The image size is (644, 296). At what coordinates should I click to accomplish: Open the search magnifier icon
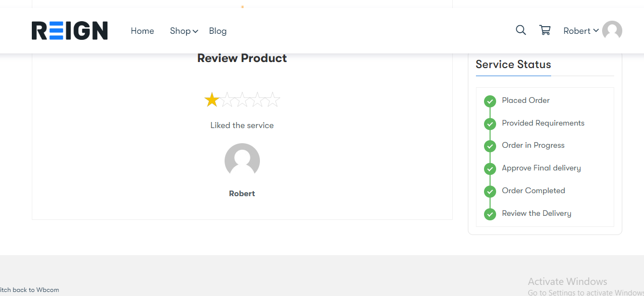click(x=521, y=30)
